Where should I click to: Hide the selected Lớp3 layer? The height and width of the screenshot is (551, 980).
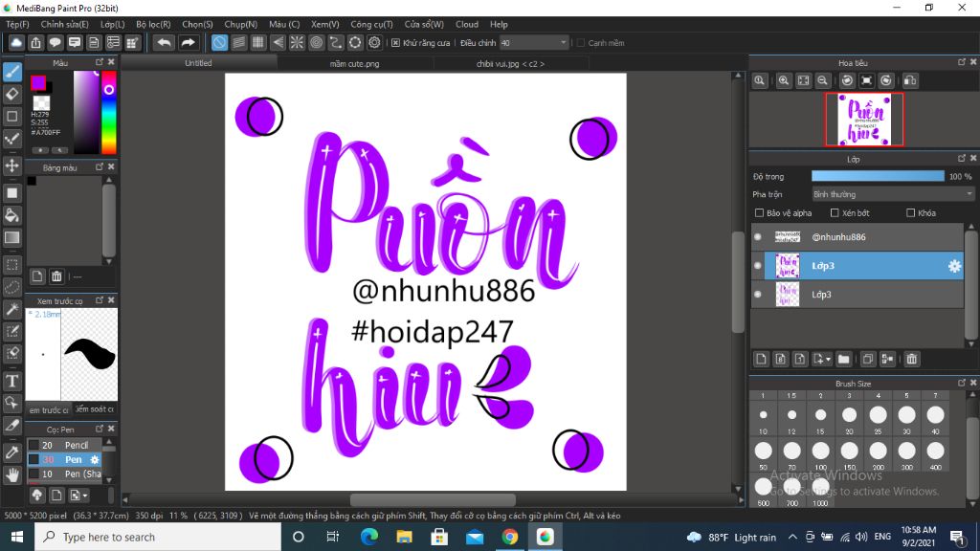[758, 266]
